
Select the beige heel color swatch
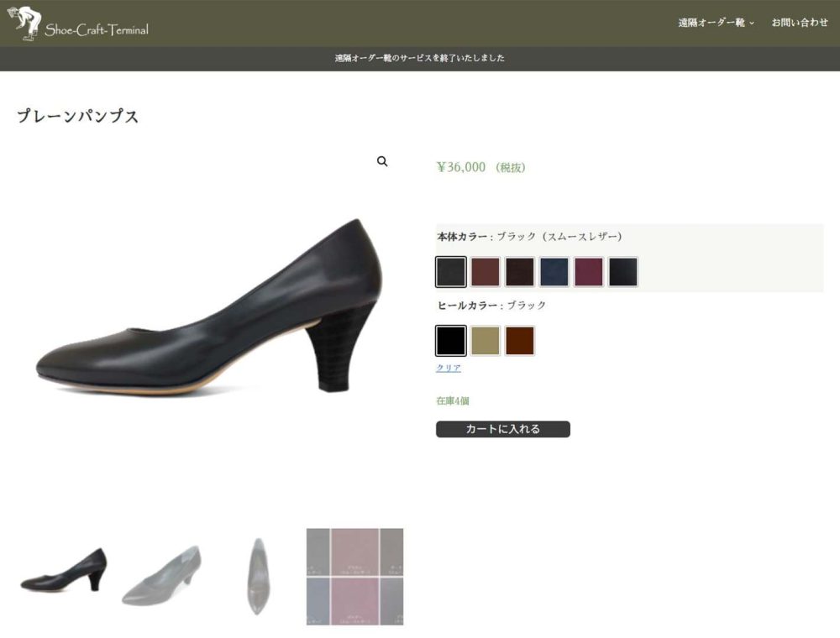[x=485, y=340]
